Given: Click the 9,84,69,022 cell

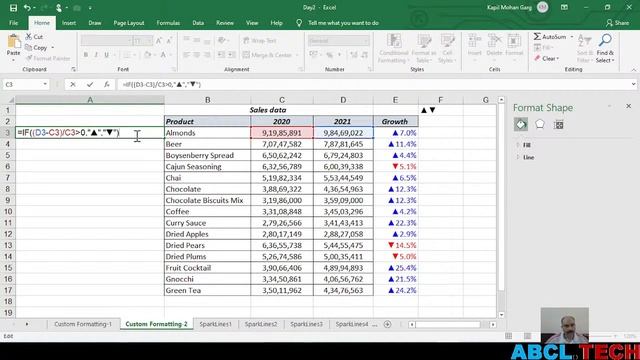Looking at the screenshot, I should (x=343, y=133).
